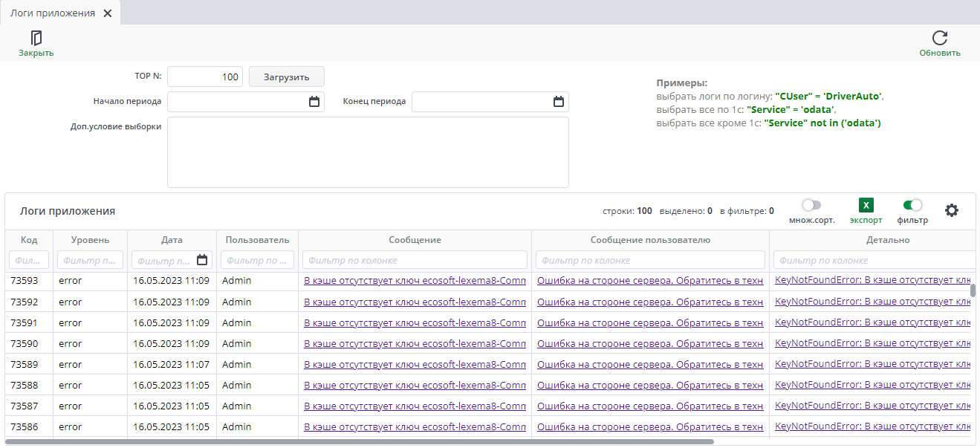Open calendar for Начало периода

pyautogui.click(x=314, y=102)
